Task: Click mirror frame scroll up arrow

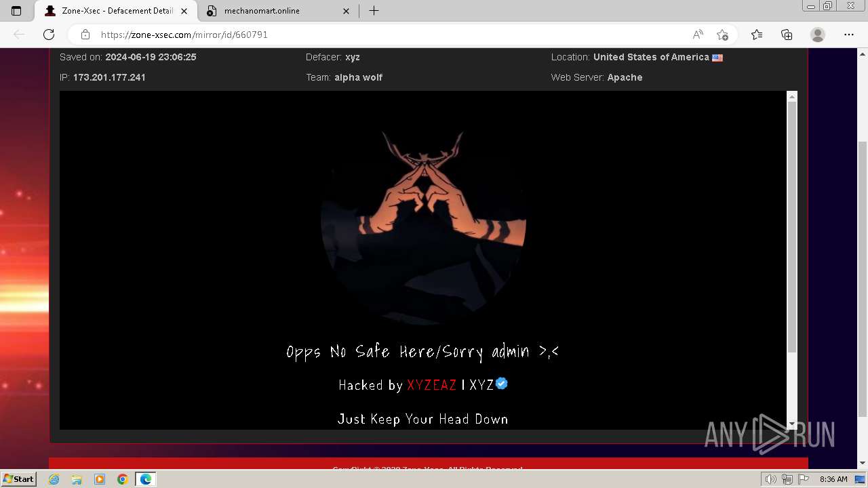Action: [x=791, y=97]
